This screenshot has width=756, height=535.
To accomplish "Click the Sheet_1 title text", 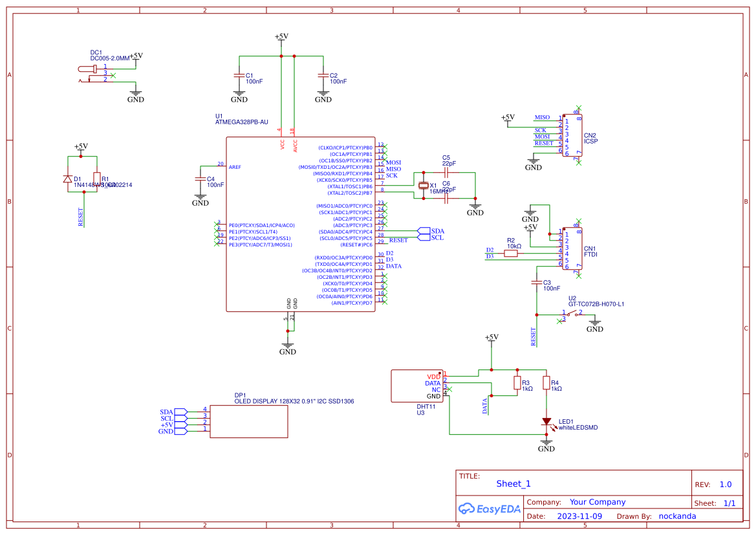I will (513, 484).
